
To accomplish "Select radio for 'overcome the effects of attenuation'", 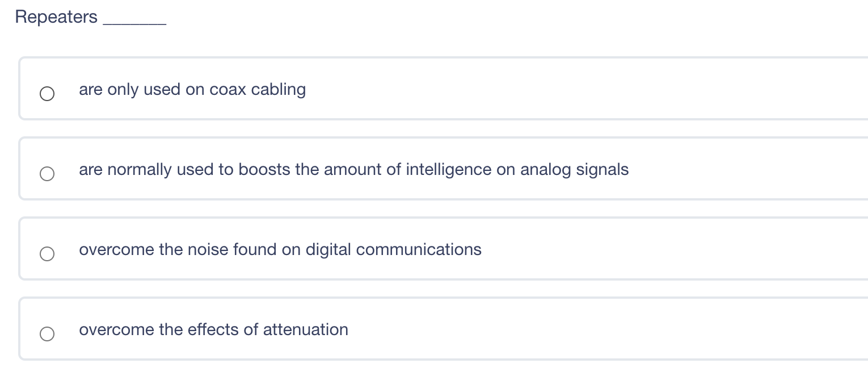I will tap(47, 334).
